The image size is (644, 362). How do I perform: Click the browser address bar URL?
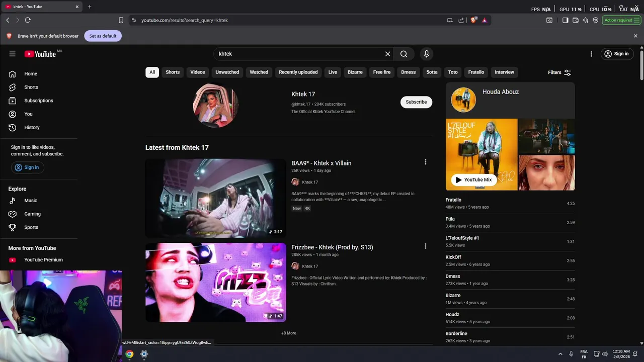(185, 20)
